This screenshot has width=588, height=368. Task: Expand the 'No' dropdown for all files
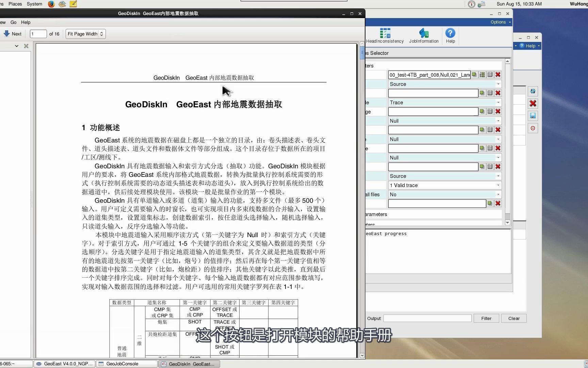(444, 195)
